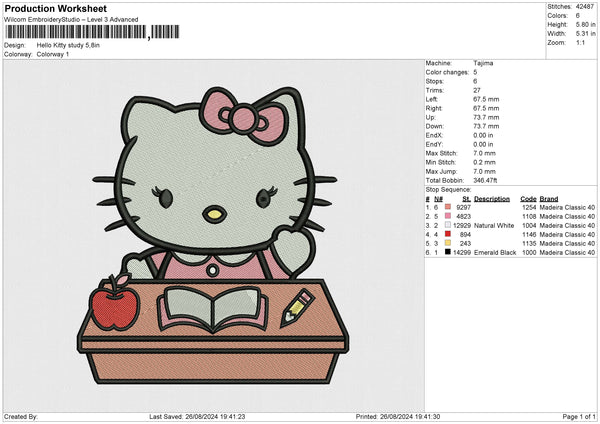Click the 'Created By:' footer label
Screen dimensions: 600x424
click(x=21, y=417)
